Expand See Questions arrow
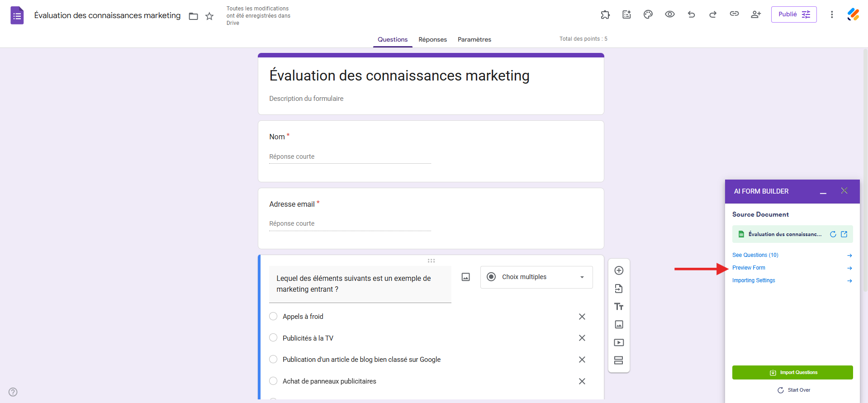 pyautogui.click(x=849, y=256)
